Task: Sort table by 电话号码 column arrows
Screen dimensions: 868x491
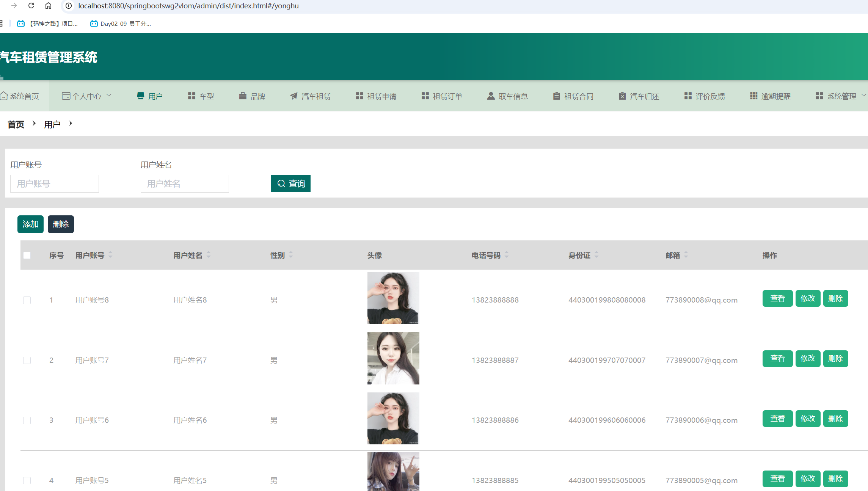Action: pyautogui.click(x=507, y=255)
